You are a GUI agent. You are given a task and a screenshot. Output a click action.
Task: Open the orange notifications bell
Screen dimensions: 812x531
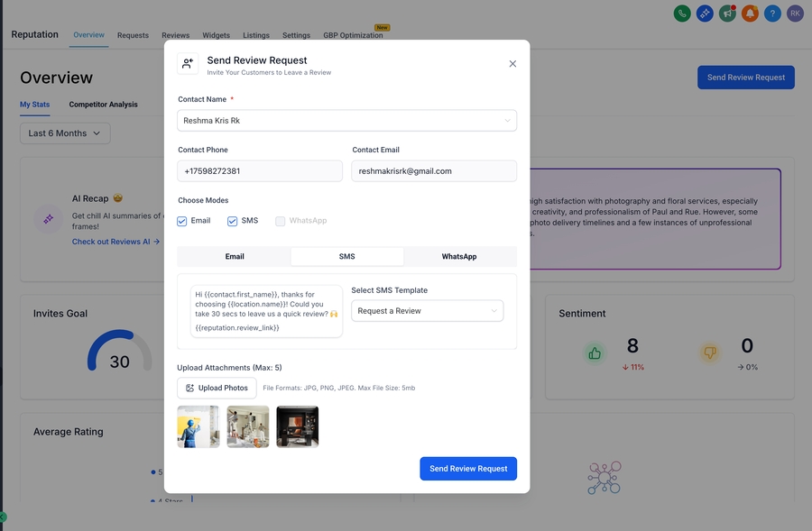click(x=750, y=14)
